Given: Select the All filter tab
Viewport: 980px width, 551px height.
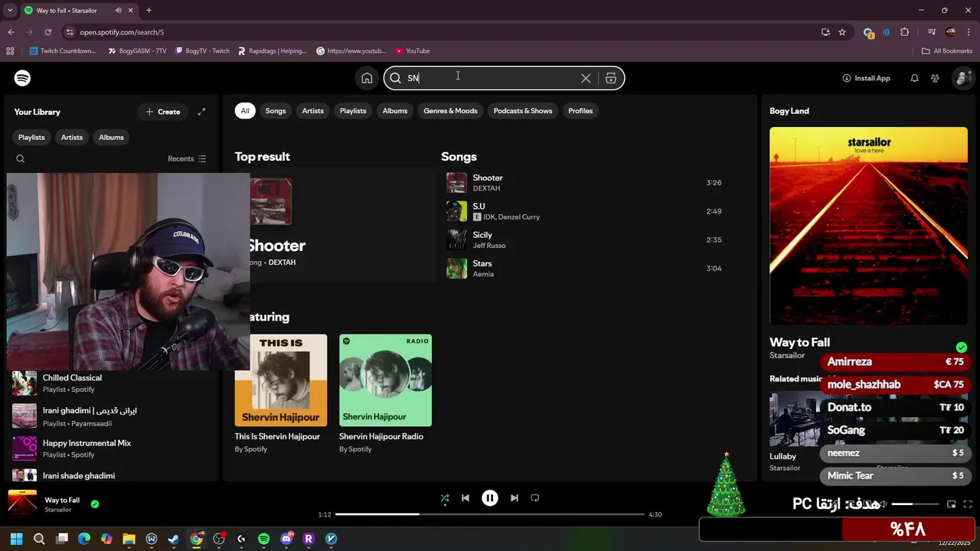Looking at the screenshot, I should [x=245, y=111].
